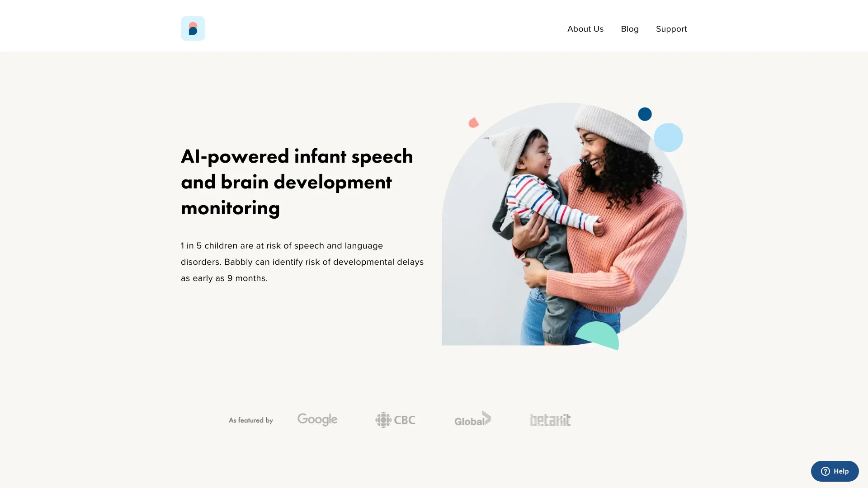Click the Help text button bottom right
868x488 pixels.
[x=835, y=471]
